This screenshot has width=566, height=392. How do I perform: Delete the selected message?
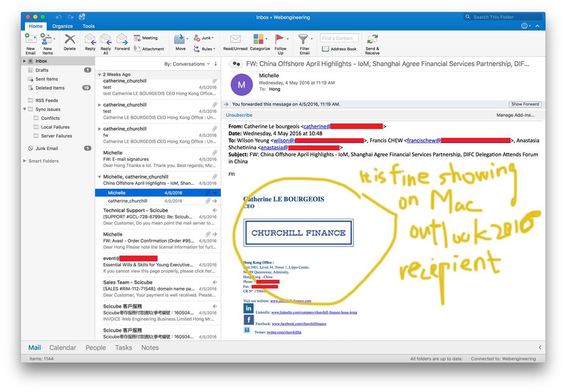(70, 42)
